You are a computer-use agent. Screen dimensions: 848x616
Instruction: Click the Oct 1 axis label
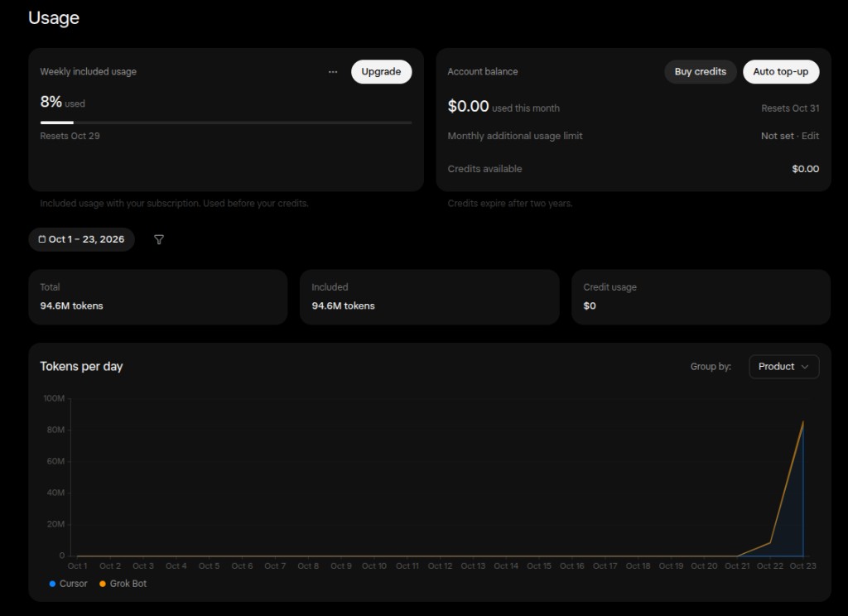click(x=77, y=566)
